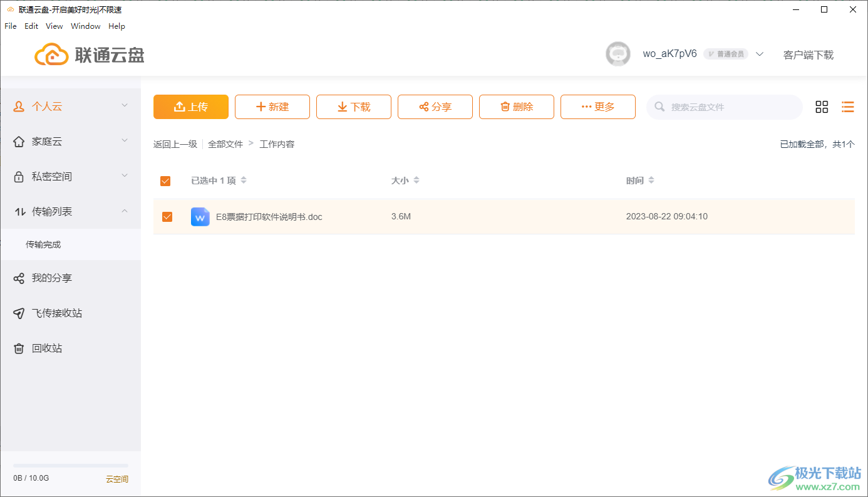This screenshot has height=497, width=868.
Task: Sort by name using the 已选中 sort arrows
Action: click(x=244, y=180)
